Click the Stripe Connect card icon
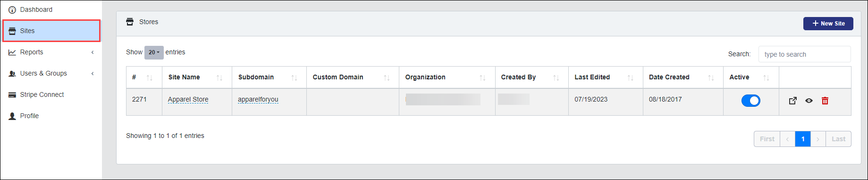 point(12,95)
